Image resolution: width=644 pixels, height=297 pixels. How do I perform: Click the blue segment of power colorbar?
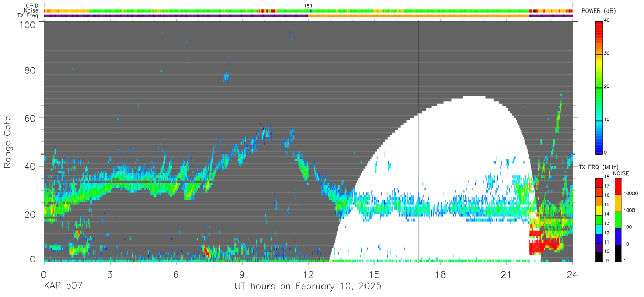pos(599,147)
